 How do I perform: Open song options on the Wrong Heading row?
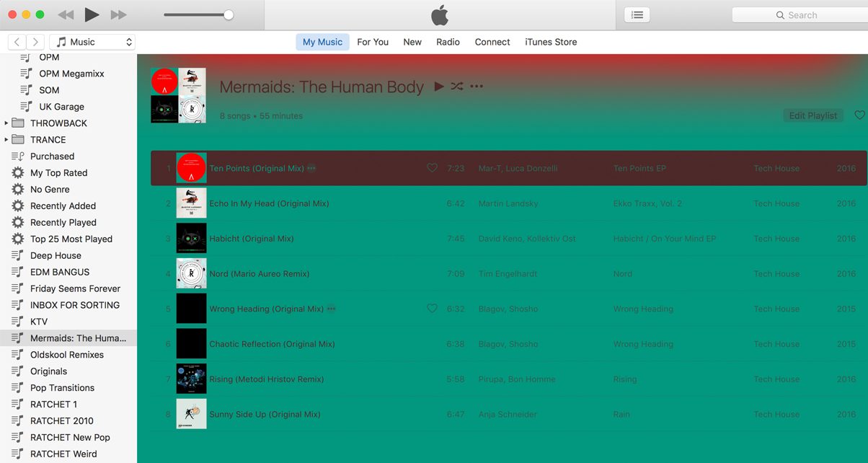(331, 309)
